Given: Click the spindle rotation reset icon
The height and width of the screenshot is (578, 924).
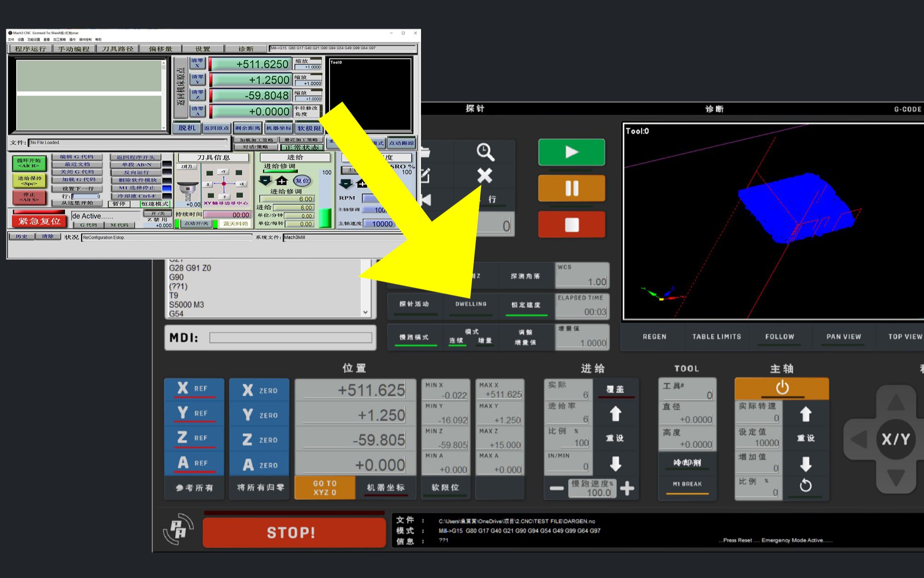Looking at the screenshot, I should (805, 485).
